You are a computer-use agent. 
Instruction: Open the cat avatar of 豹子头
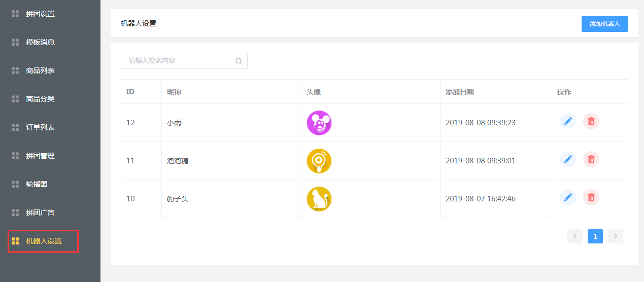pos(319,199)
